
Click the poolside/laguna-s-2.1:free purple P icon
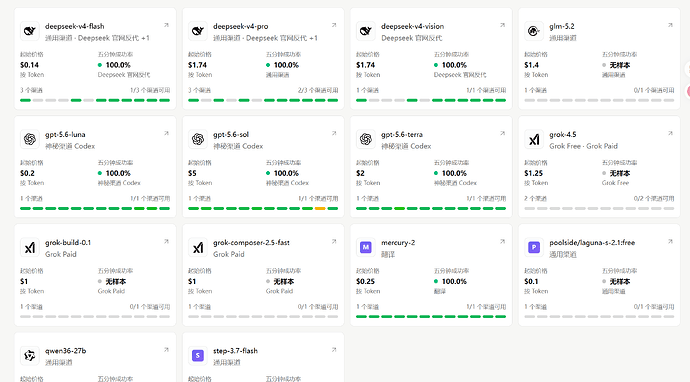point(534,248)
